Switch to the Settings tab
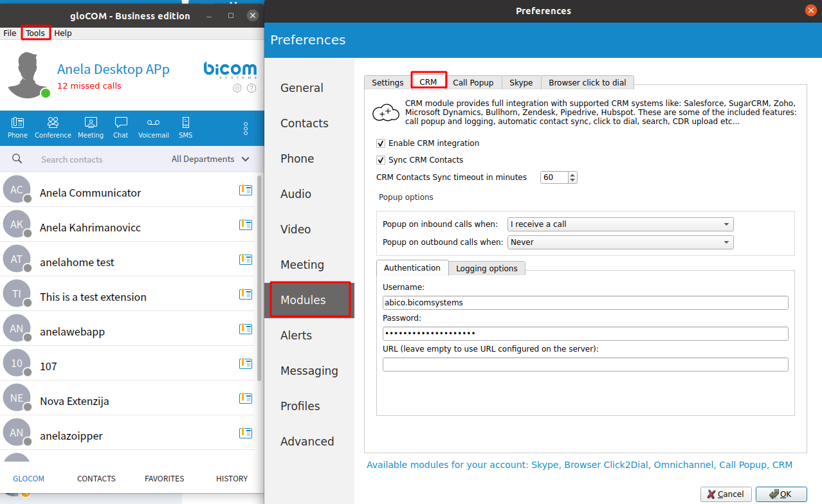The image size is (822, 504). point(387,82)
